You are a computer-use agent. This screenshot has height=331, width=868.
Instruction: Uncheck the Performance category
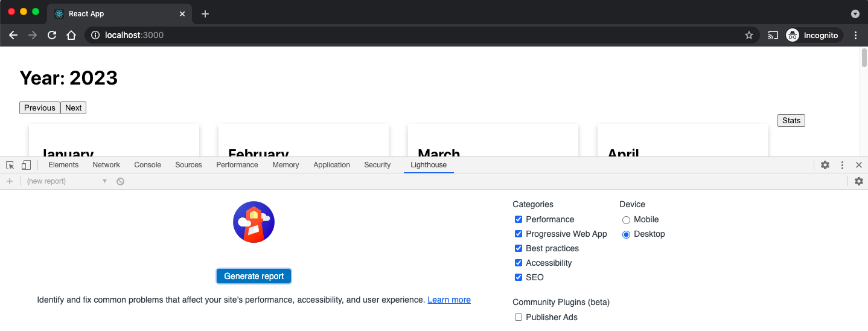[x=518, y=219]
